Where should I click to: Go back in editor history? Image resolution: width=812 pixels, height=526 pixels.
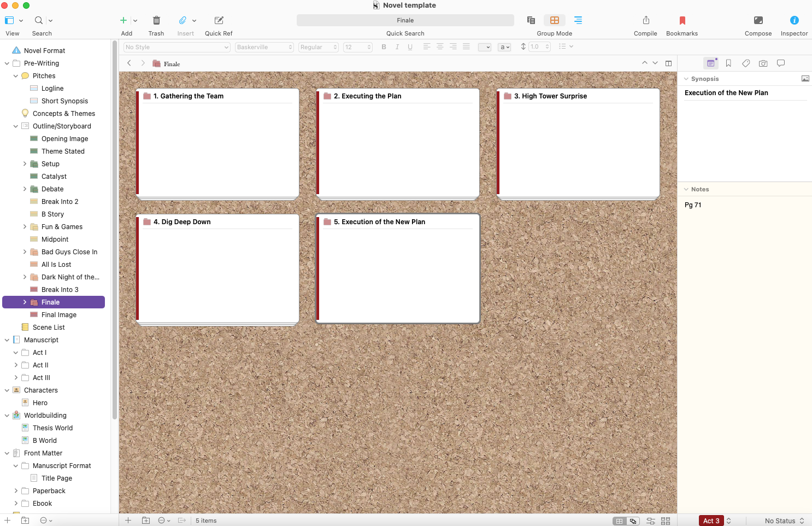[x=129, y=63]
